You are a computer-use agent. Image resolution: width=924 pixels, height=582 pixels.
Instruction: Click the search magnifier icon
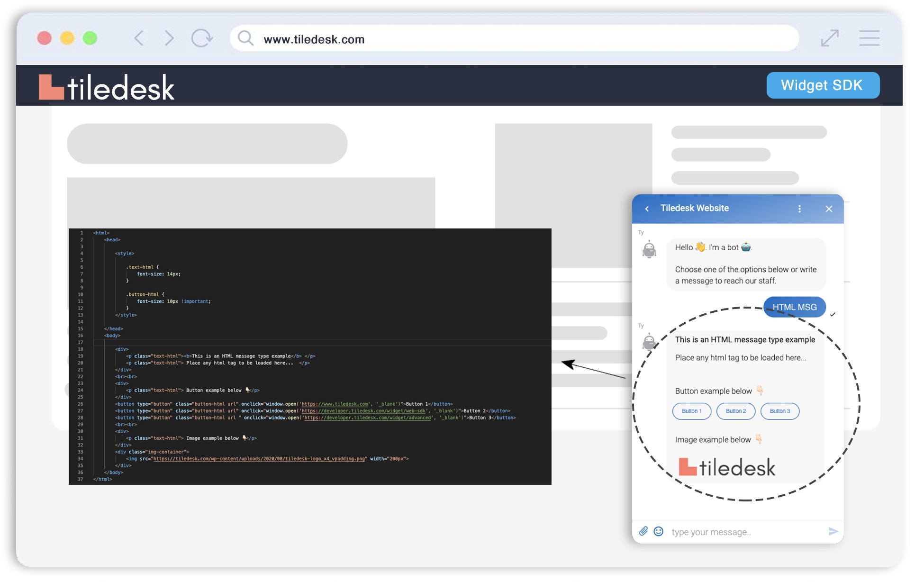(x=245, y=38)
